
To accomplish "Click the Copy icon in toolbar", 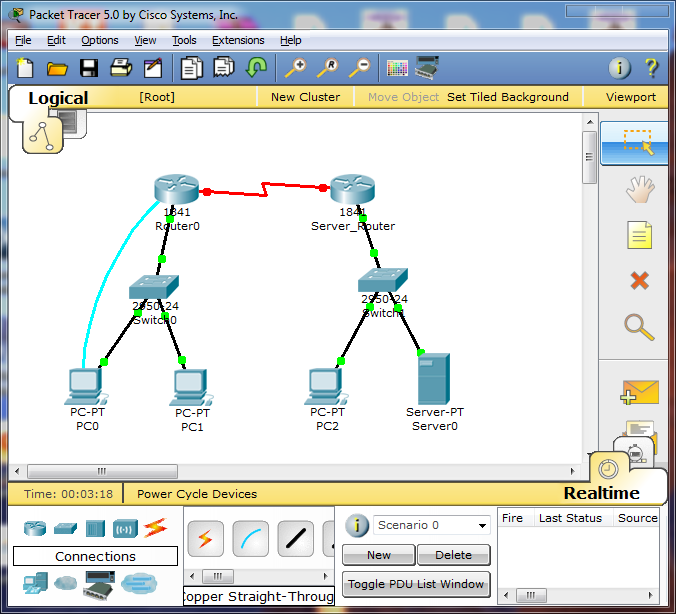I will point(191,68).
